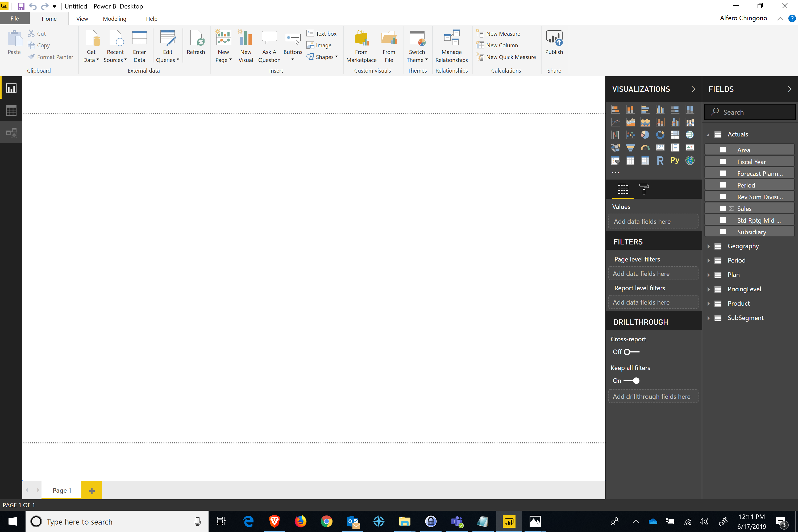This screenshot has height=532, width=798.
Task: Click the Pie Chart visualization icon
Action: point(645,135)
